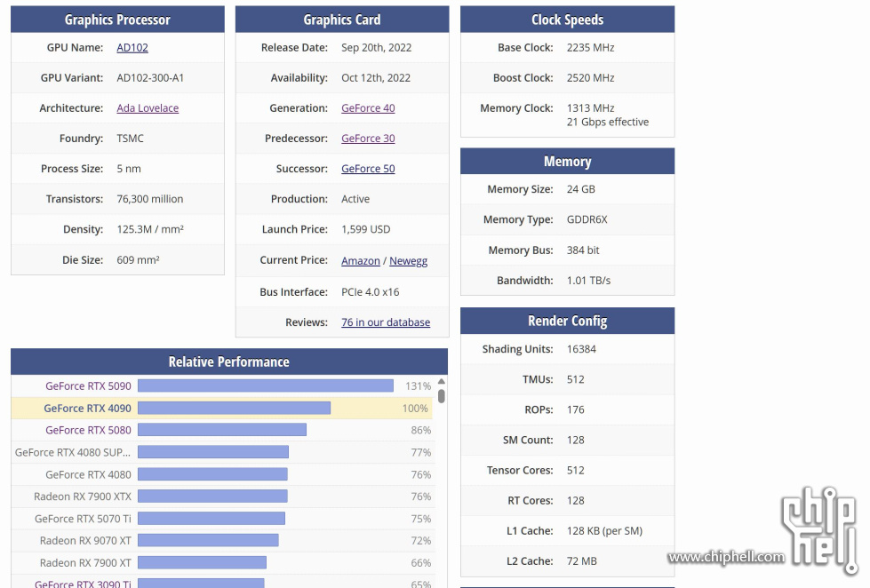This screenshot has height=588, width=870.
Task: Click the GDDR6X memory type value
Action: [587, 219]
